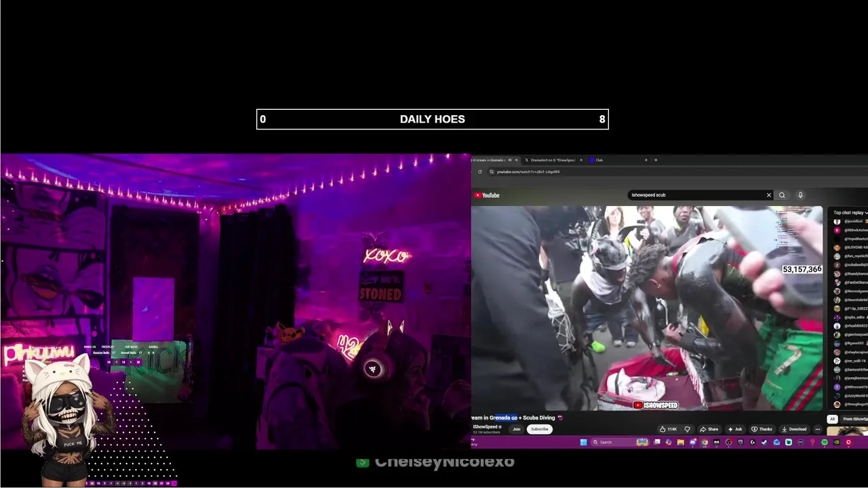
Task: Click the Stoned sign in webcam feed
Action: pyautogui.click(x=380, y=287)
